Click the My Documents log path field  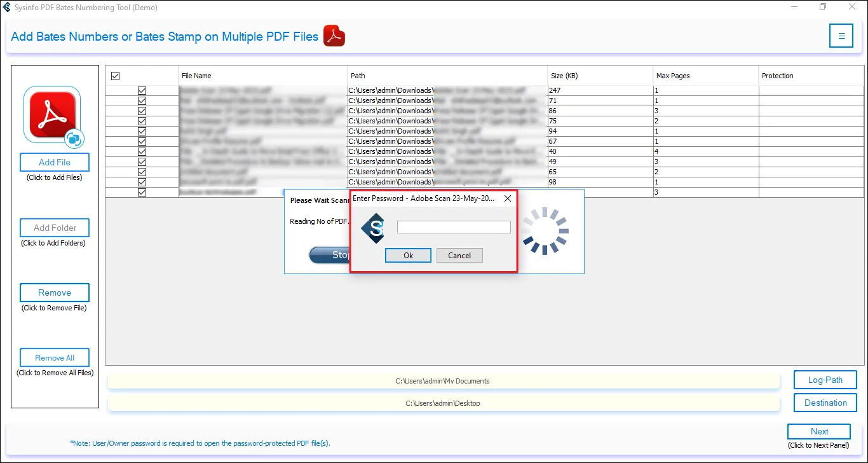click(443, 381)
